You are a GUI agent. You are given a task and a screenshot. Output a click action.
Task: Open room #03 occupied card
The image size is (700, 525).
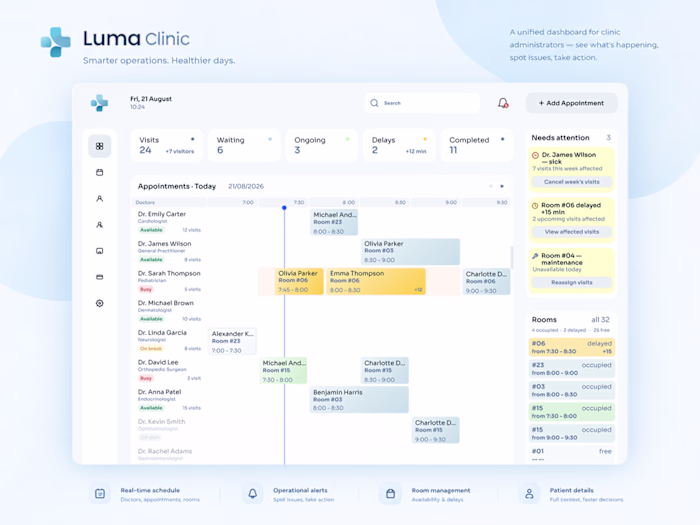pos(572,390)
